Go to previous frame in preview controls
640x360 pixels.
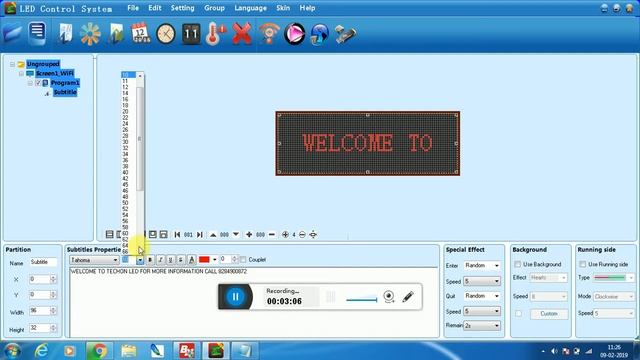click(x=177, y=235)
